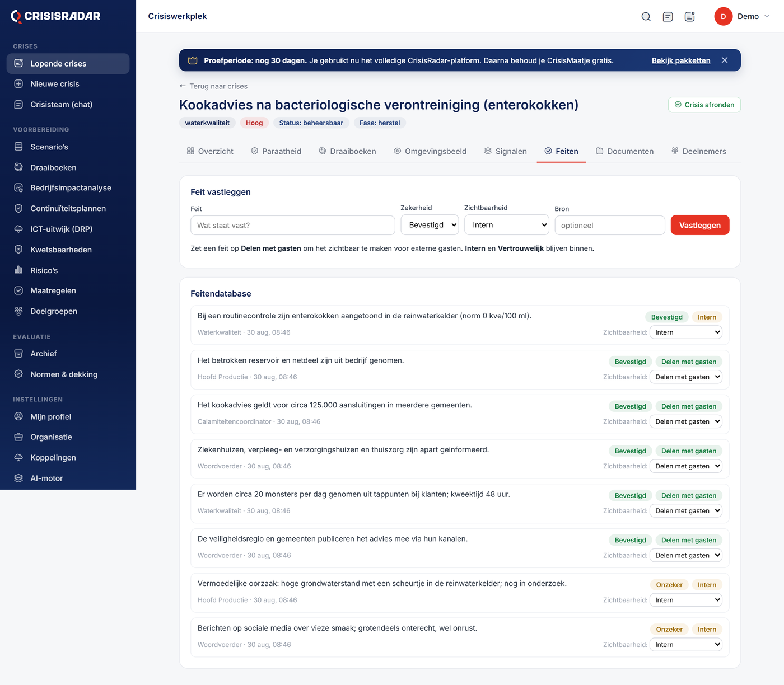Viewport: 784px width, 685px height.
Task: Change visibility of the Vermoedelijke oorzaak fact
Action: pyautogui.click(x=685, y=600)
